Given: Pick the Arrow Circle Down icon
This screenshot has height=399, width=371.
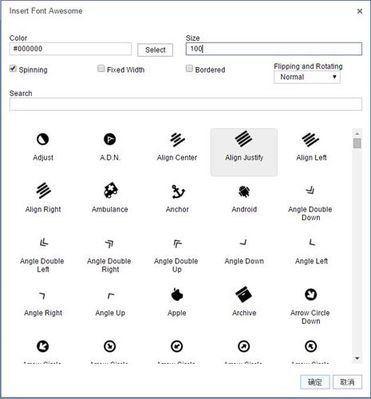Looking at the screenshot, I should pyautogui.click(x=311, y=294).
